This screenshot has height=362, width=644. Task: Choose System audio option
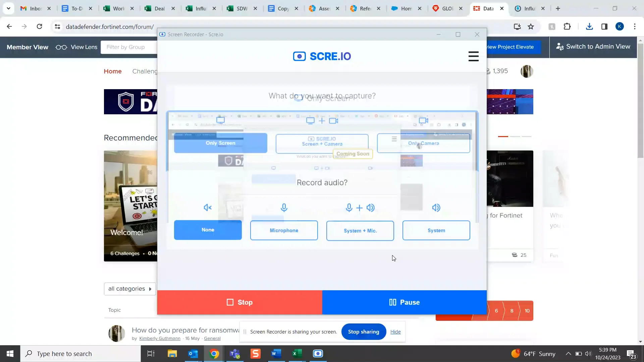tap(436, 230)
